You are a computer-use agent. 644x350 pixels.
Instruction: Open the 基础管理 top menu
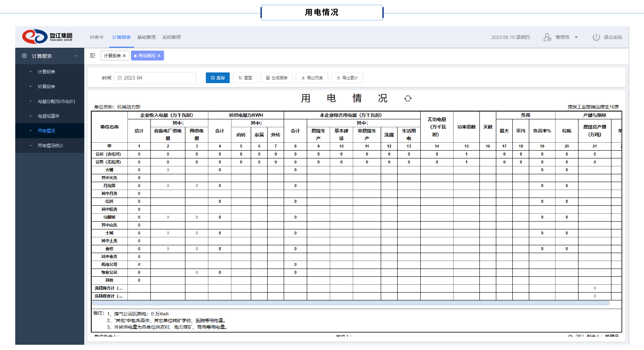point(146,37)
